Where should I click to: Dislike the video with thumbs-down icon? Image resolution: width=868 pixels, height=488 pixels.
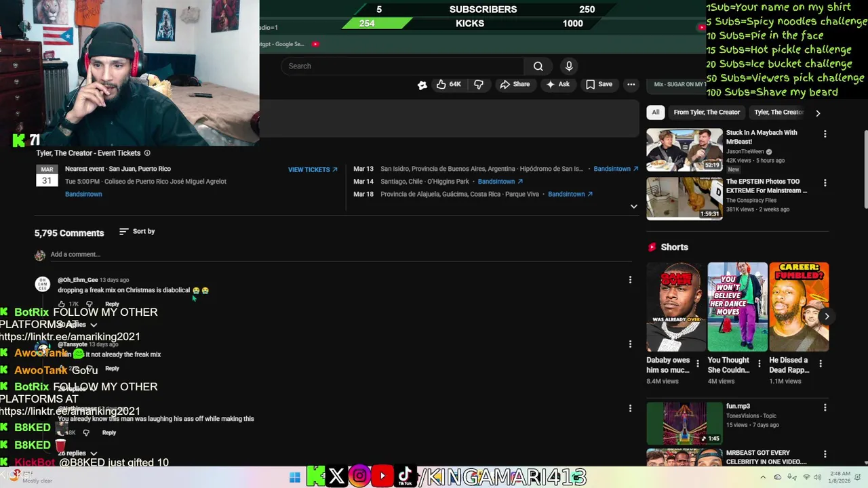(x=479, y=84)
